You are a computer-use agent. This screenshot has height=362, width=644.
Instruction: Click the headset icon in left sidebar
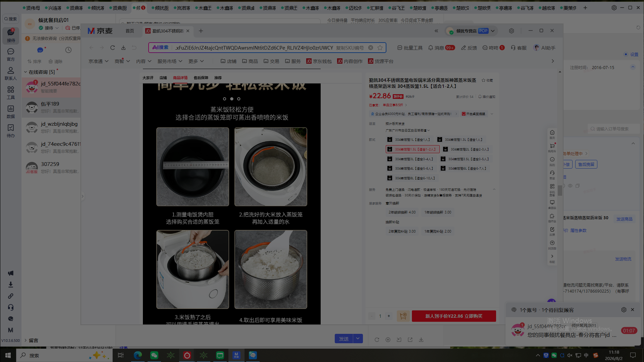[x=11, y=307]
